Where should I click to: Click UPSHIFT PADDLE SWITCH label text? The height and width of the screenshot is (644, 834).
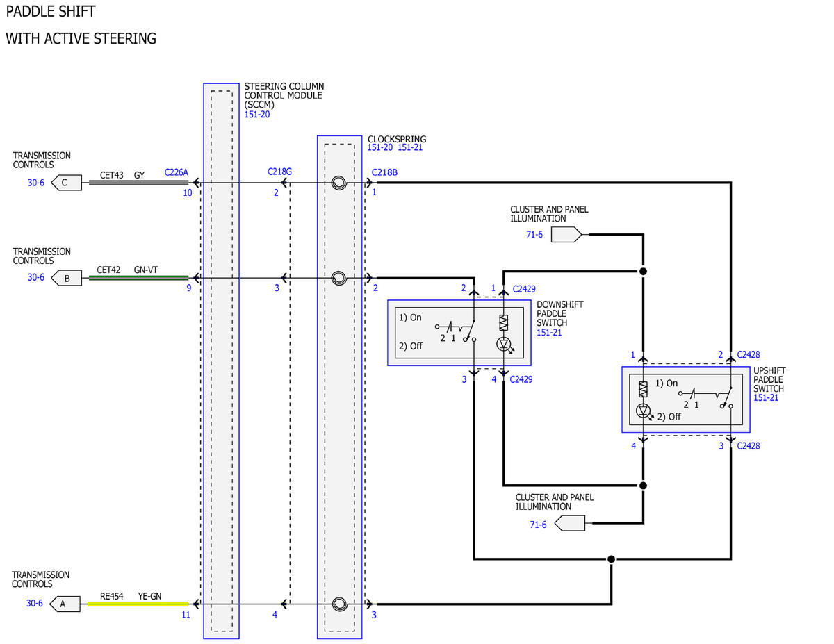(769, 380)
